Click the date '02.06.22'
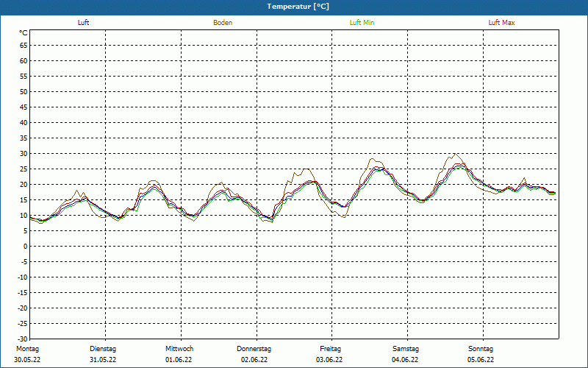The image size is (588, 368). coord(254,360)
